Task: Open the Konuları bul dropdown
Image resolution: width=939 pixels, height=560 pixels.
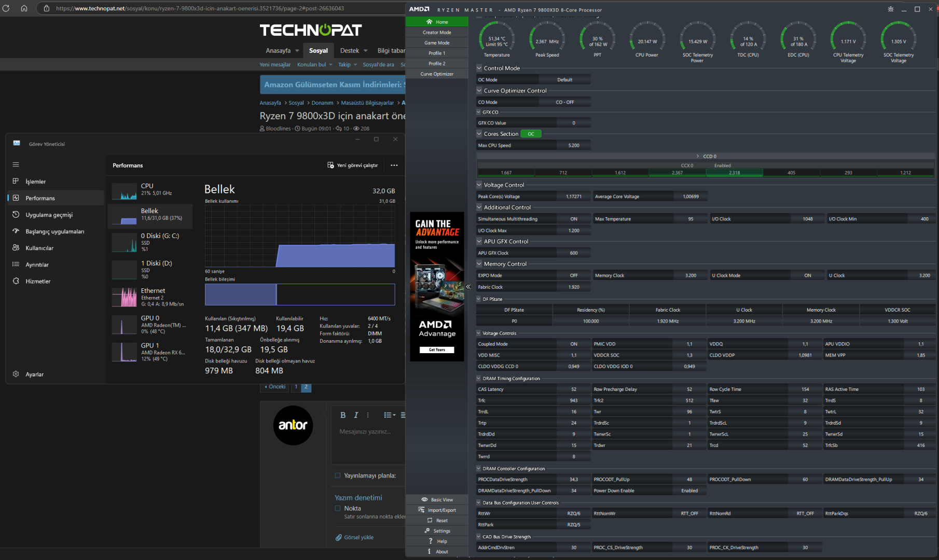Action: (315, 65)
